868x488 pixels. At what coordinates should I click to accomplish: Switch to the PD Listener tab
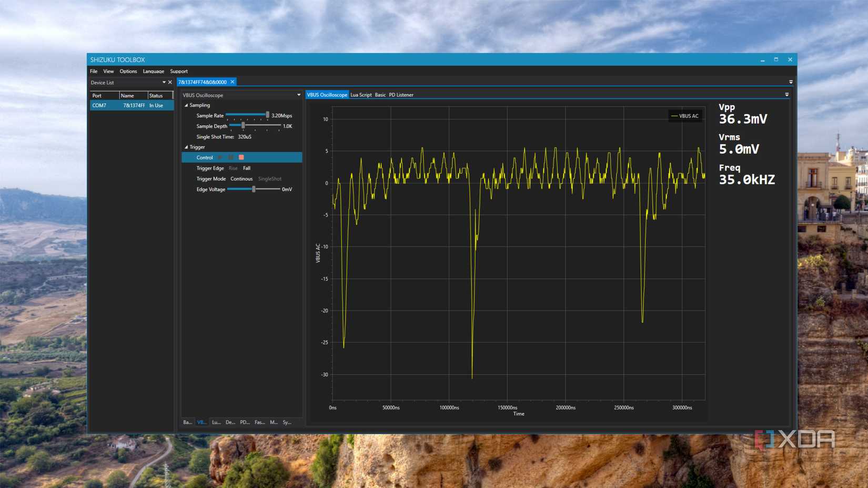pos(401,95)
